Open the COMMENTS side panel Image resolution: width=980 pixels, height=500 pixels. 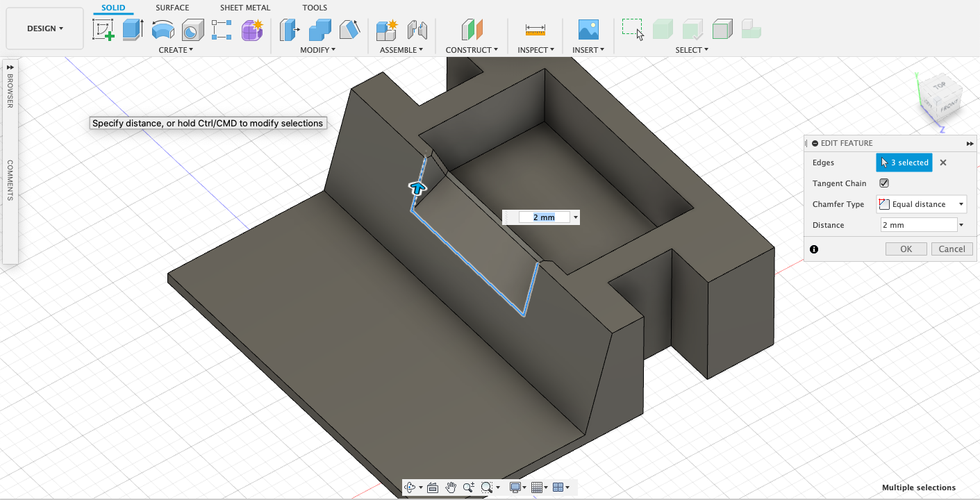click(x=10, y=180)
